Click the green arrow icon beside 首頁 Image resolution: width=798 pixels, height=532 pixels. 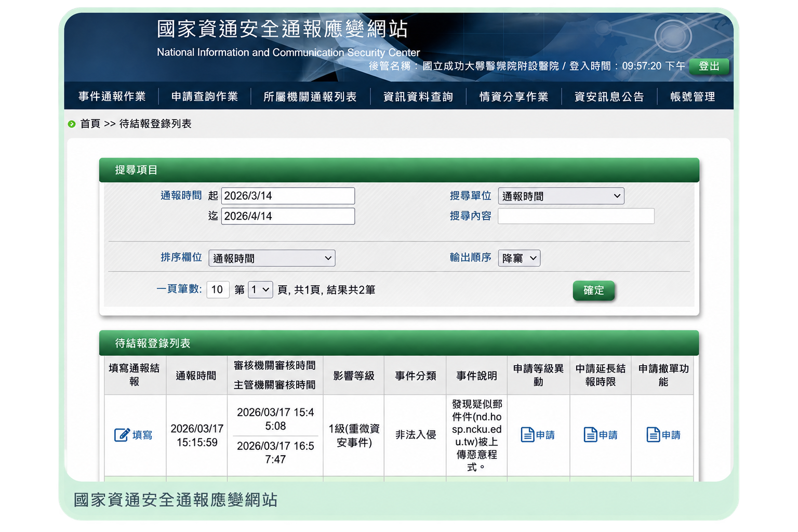(72, 124)
